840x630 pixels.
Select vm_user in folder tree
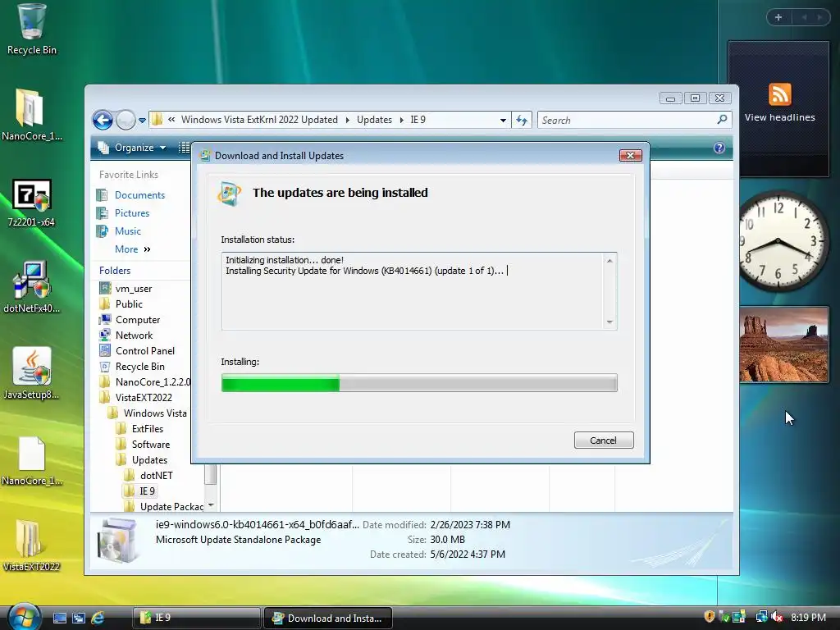(134, 289)
